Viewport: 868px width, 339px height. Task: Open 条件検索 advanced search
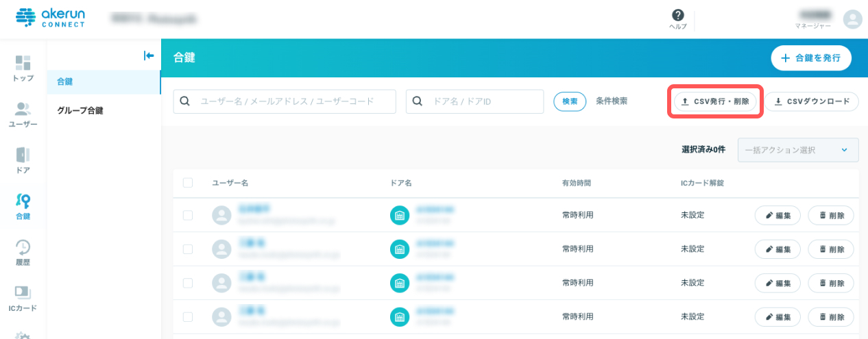tap(612, 101)
